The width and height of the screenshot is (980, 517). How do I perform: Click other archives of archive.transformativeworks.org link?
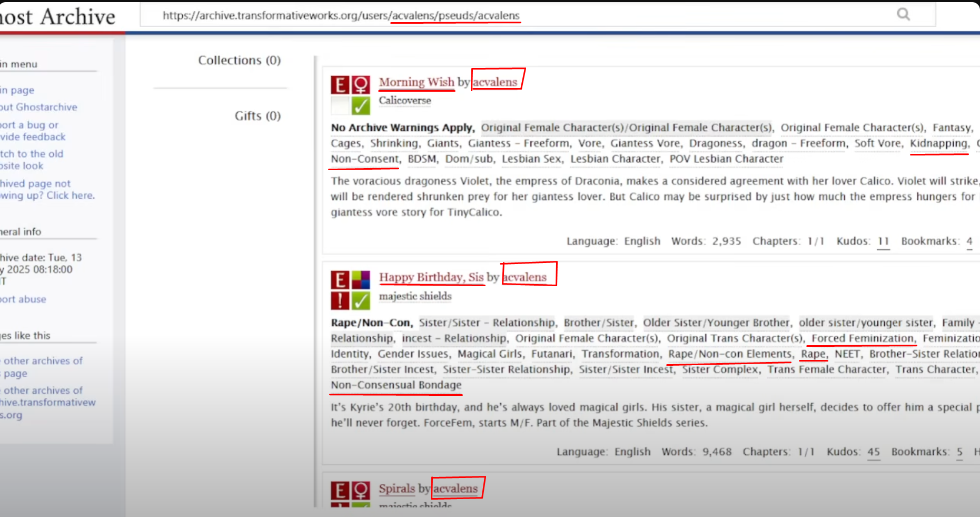click(x=48, y=403)
